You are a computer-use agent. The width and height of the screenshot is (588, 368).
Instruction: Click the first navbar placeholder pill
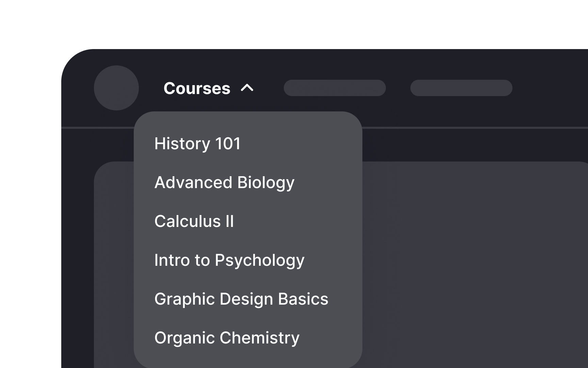[335, 88]
